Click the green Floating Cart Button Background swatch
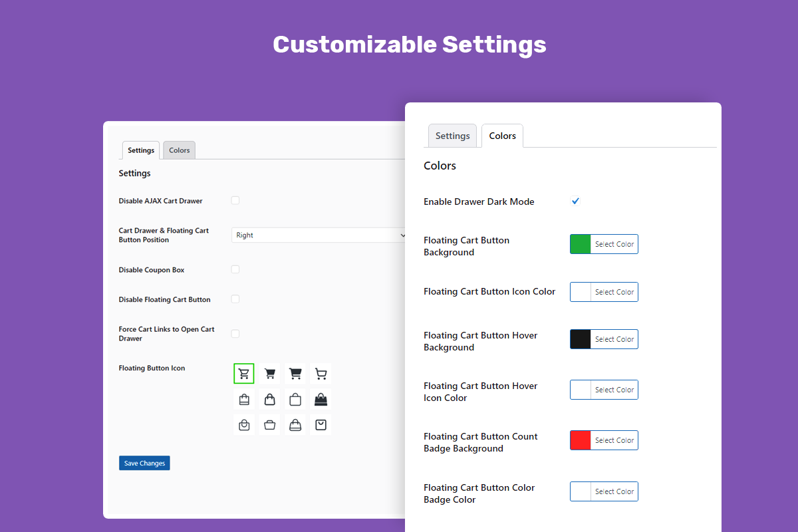 pyautogui.click(x=581, y=244)
